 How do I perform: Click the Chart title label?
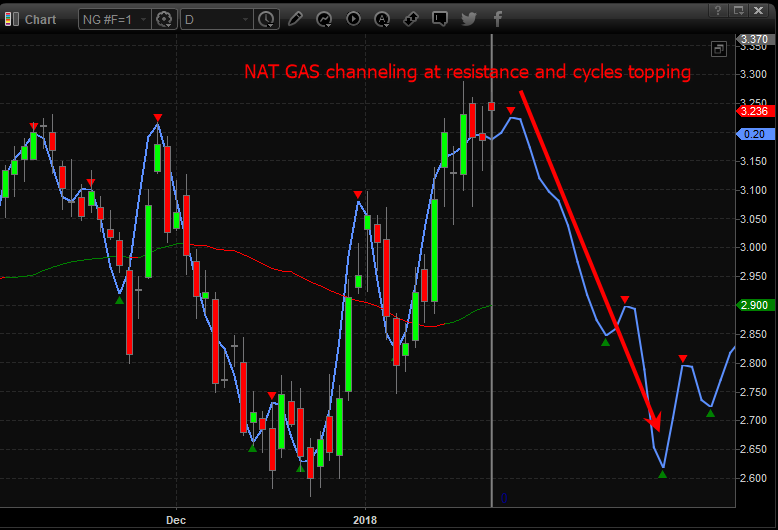(x=40, y=19)
